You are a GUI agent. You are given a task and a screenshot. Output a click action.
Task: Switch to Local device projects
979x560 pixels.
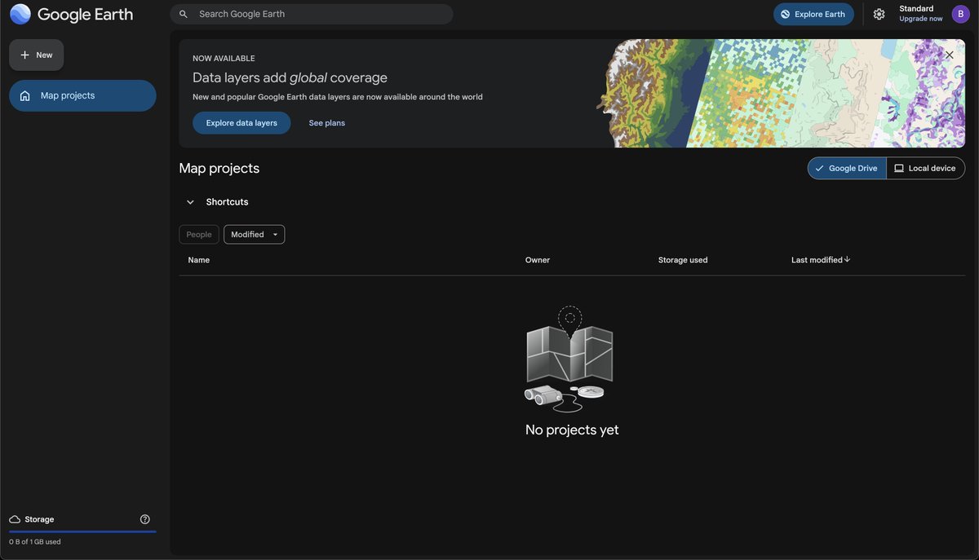pos(925,168)
